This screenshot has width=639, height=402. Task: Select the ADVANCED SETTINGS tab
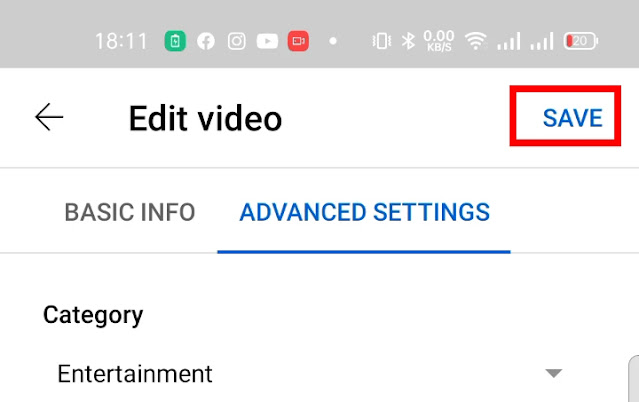pyautogui.click(x=364, y=212)
